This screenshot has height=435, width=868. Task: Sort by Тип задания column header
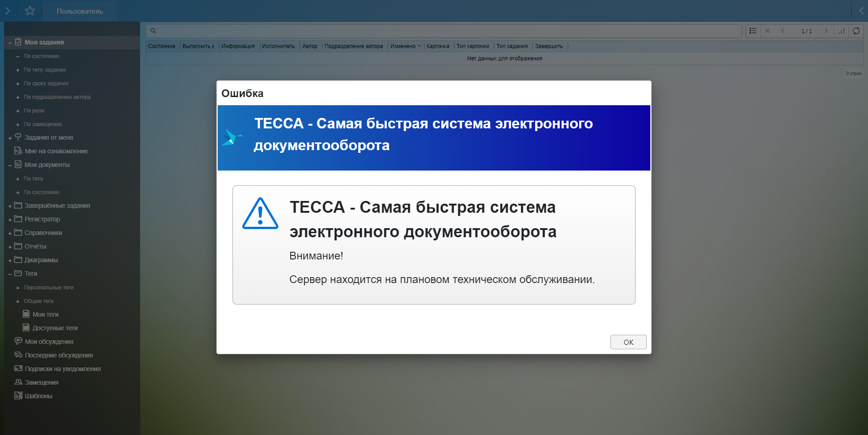512,46
